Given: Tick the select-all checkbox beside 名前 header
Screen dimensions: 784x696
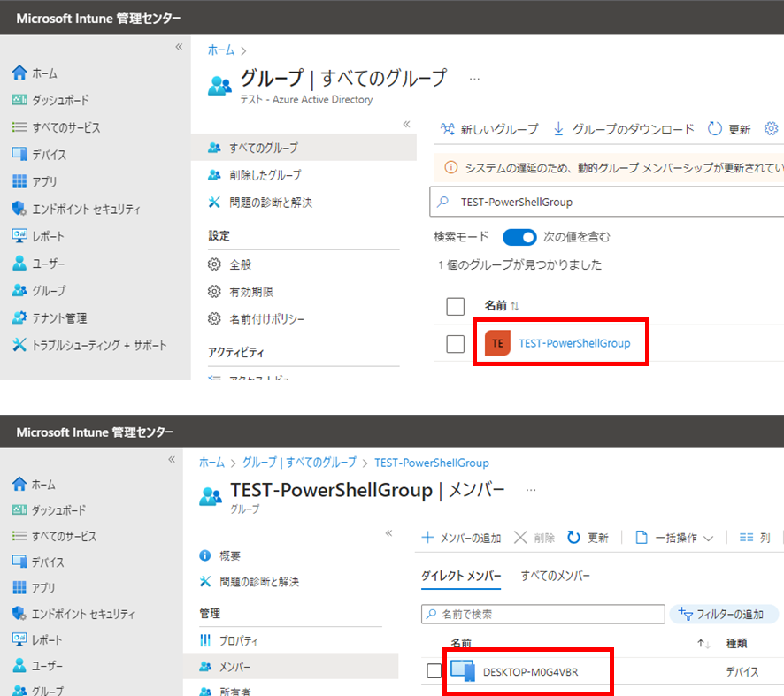Looking at the screenshot, I should (x=456, y=306).
